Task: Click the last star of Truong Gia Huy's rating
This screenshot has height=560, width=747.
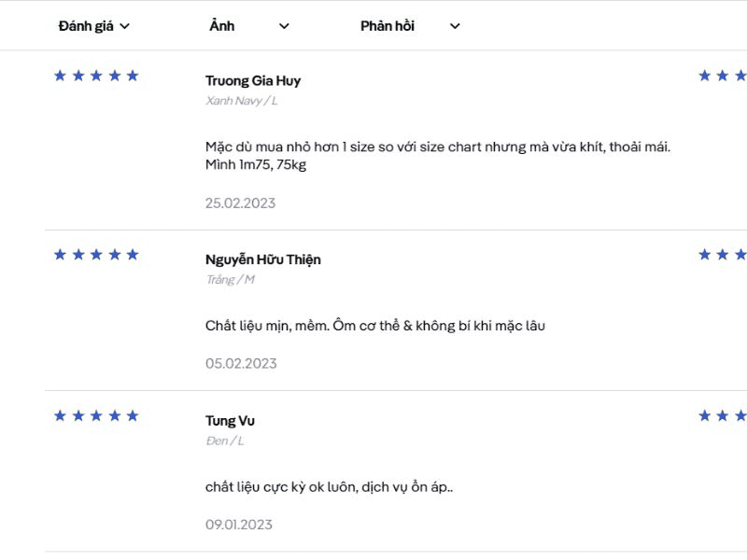Action: coord(133,76)
